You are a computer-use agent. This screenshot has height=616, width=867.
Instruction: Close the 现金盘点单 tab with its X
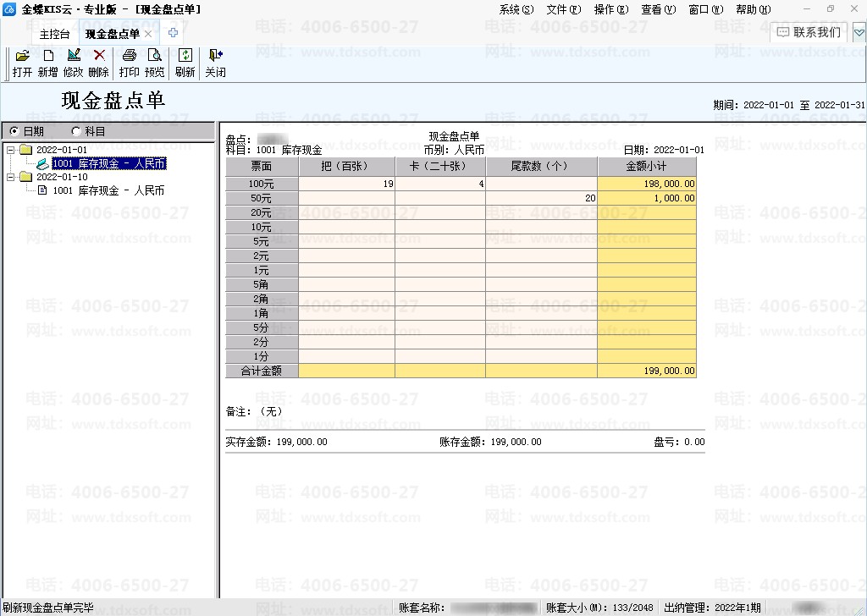148,34
